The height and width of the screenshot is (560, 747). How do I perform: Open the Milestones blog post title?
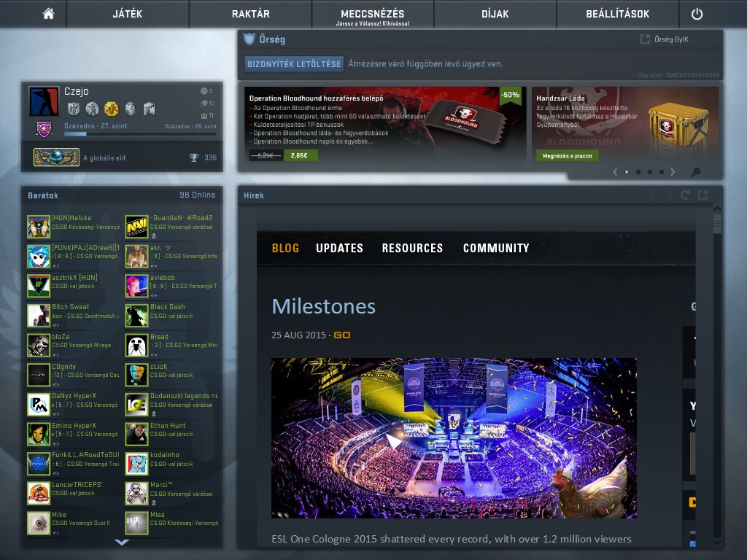323,306
